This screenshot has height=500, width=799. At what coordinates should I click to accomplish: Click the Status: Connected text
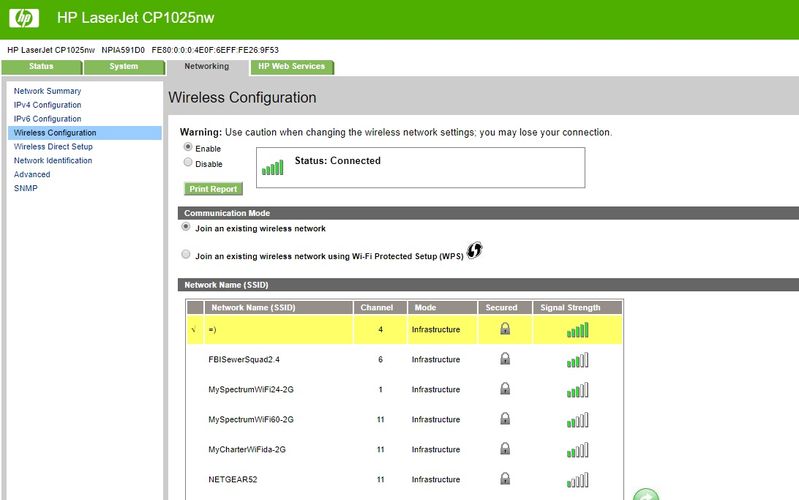[337, 161]
